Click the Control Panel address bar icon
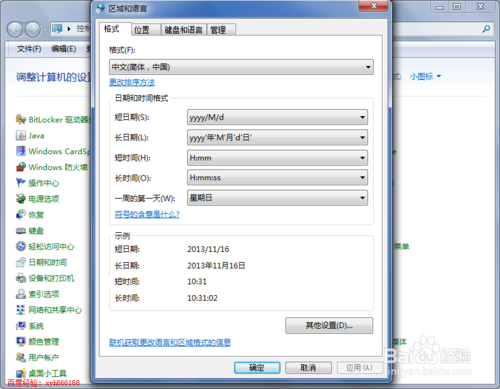 click(x=57, y=29)
